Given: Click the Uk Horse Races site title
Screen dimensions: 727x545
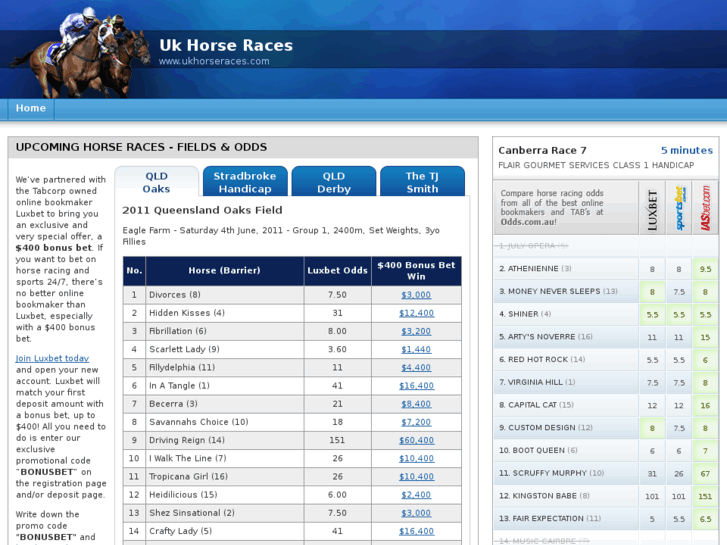Looking at the screenshot, I should (226, 45).
